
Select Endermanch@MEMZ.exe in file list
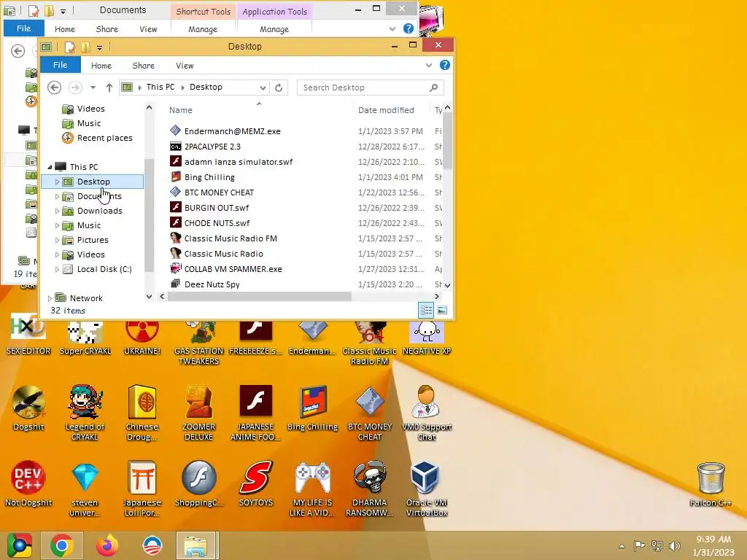pos(232,131)
